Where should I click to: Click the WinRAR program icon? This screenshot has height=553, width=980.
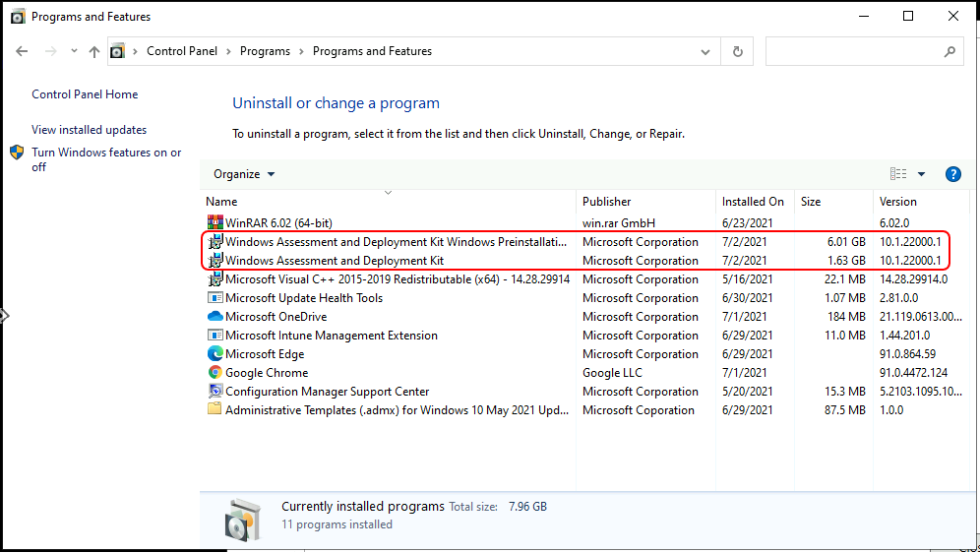pos(215,222)
